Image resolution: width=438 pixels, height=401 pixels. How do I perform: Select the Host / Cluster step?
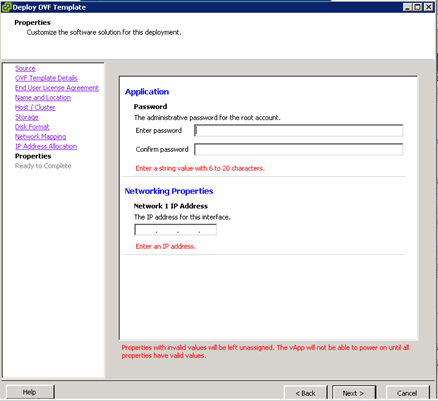(35, 107)
